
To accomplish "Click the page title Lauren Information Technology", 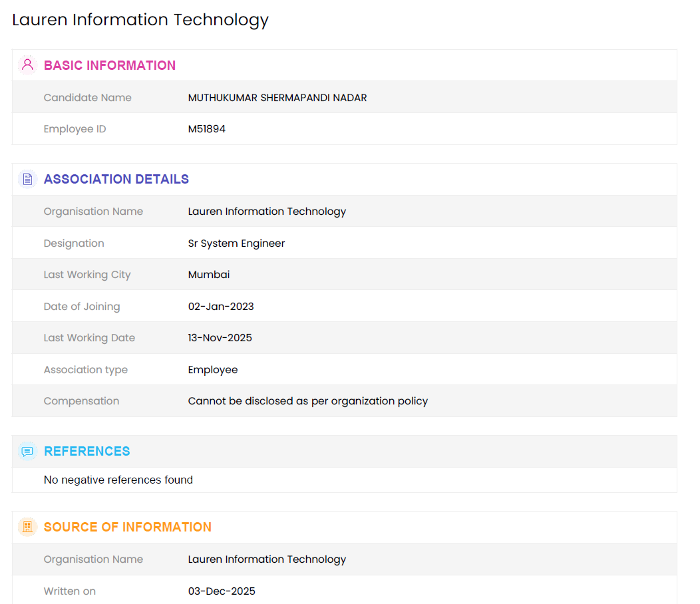I will 140,20.
